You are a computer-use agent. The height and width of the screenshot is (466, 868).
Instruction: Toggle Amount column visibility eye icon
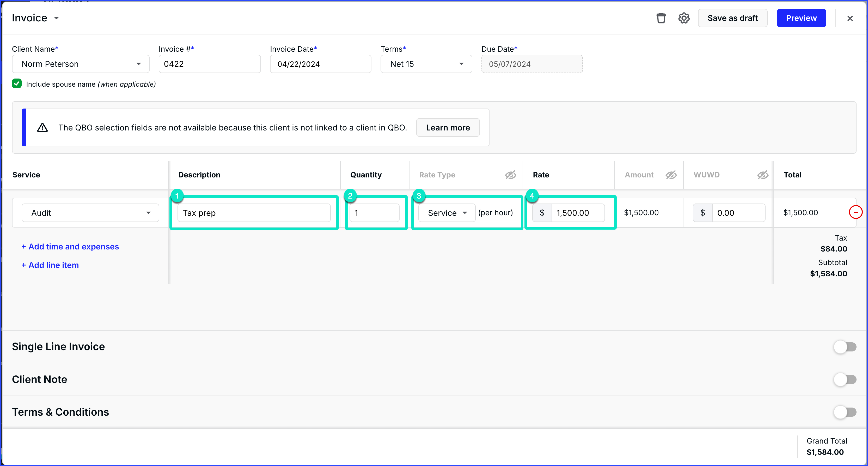click(671, 175)
